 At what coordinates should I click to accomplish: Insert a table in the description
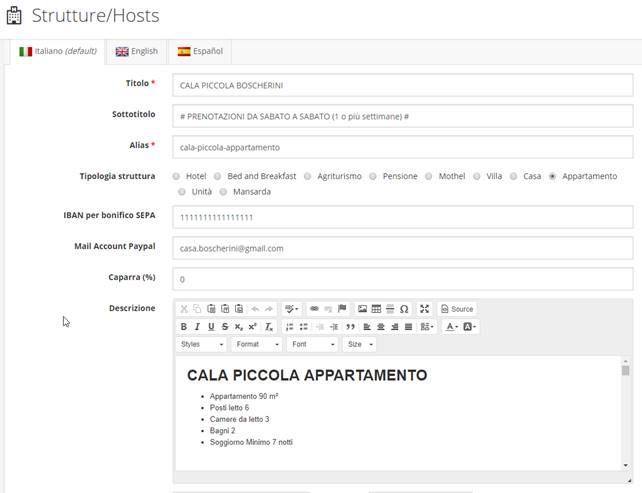pos(376,309)
